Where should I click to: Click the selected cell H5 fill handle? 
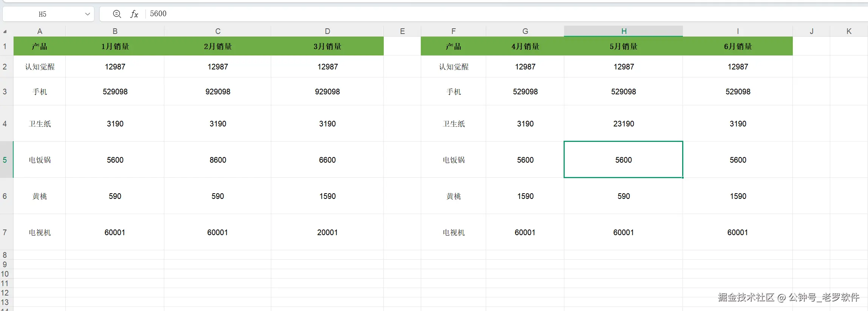pos(683,177)
